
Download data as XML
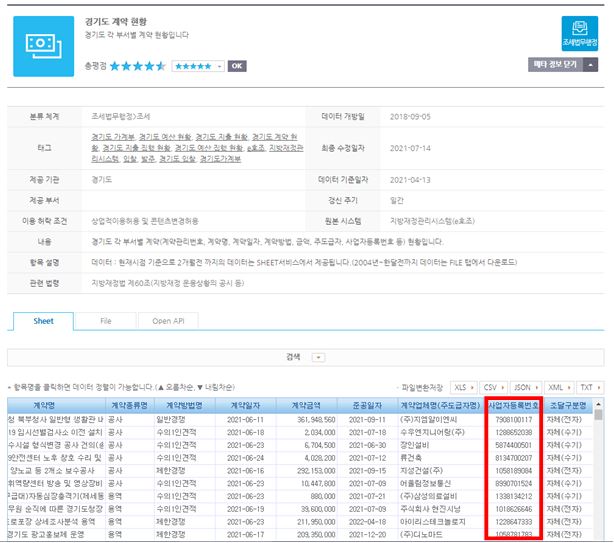[559, 388]
